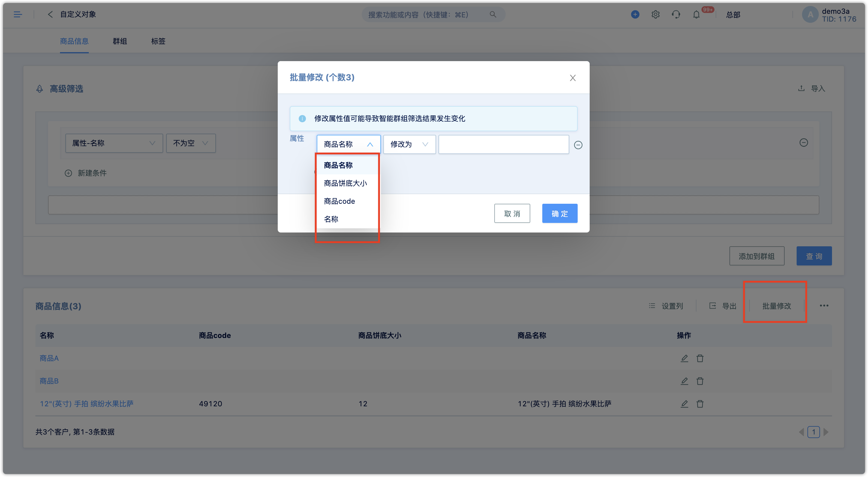The image size is (868, 477).
Task: Click the plus icon for 新建条件
Action: (x=68, y=173)
